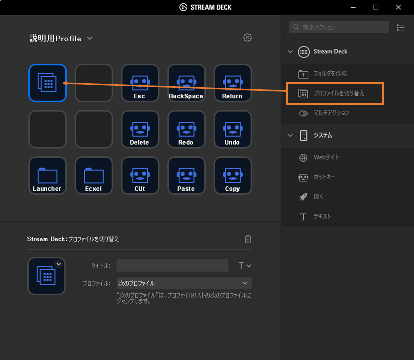Select the テキスト action
Screen dimensions: 414x360
click(347, 217)
